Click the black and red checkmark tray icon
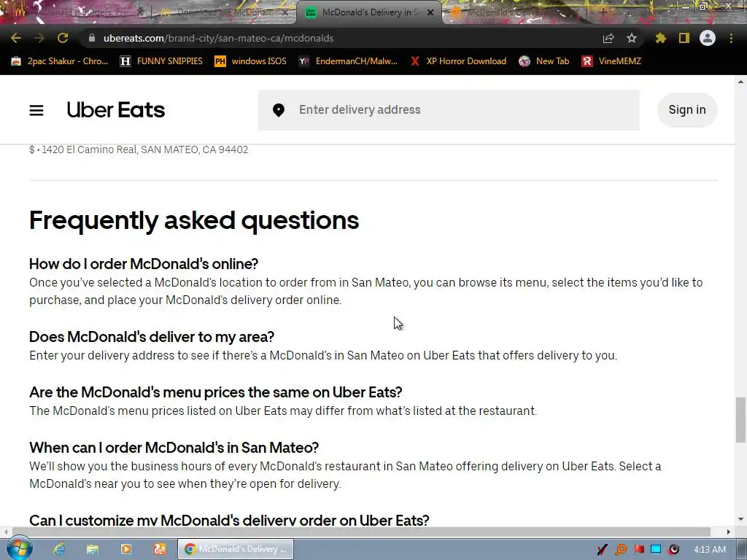The image size is (747, 560). (x=602, y=550)
